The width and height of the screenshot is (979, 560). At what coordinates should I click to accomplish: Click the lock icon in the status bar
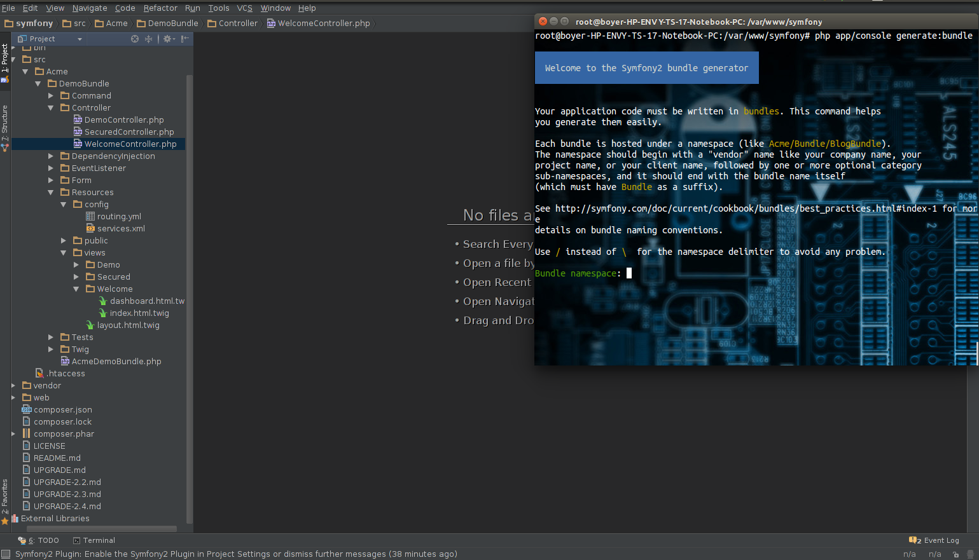pos(955,554)
